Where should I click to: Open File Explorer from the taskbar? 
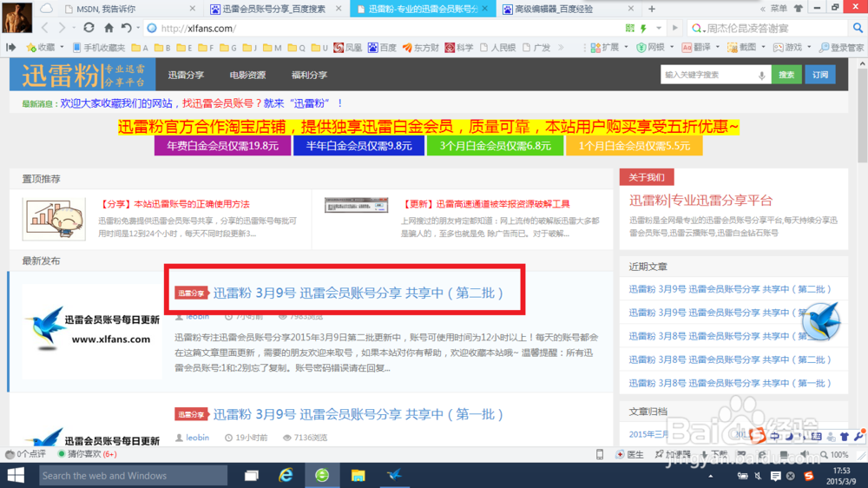[358, 475]
